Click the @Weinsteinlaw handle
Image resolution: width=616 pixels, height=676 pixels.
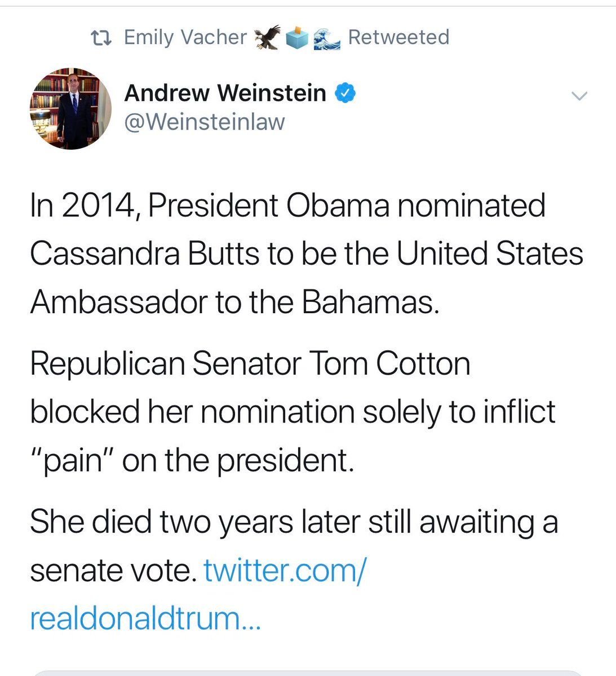pos(204,122)
